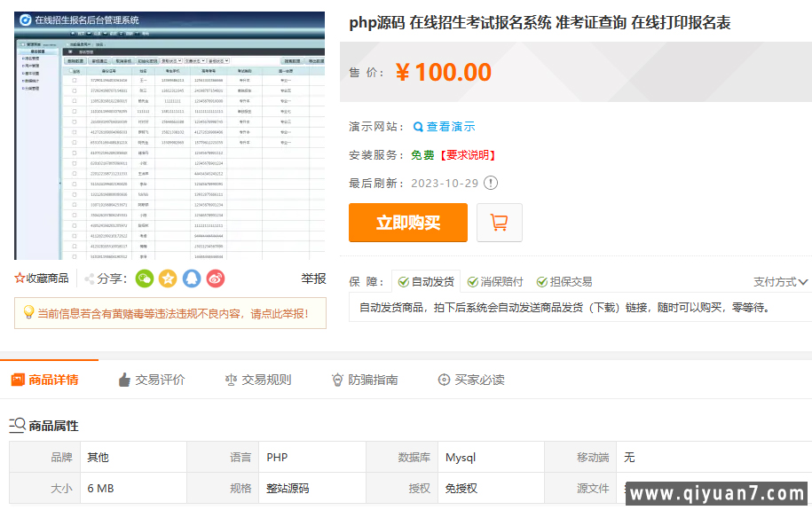Image resolution: width=812 pixels, height=510 pixels.
Task: Open the 防骗指南 tab
Action: click(364, 380)
